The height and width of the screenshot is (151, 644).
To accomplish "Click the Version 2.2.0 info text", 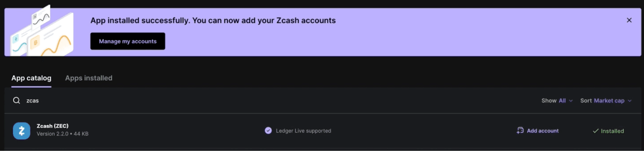I will click(x=62, y=134).
